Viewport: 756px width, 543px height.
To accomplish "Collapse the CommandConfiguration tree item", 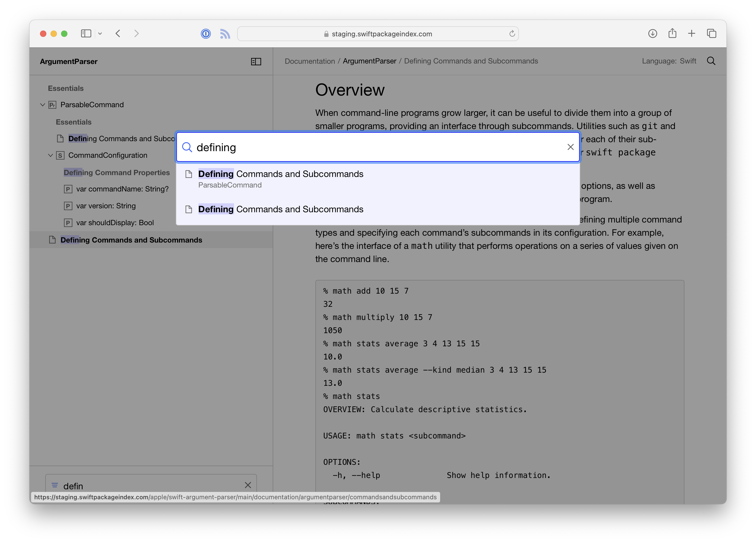I will (51, 155).
